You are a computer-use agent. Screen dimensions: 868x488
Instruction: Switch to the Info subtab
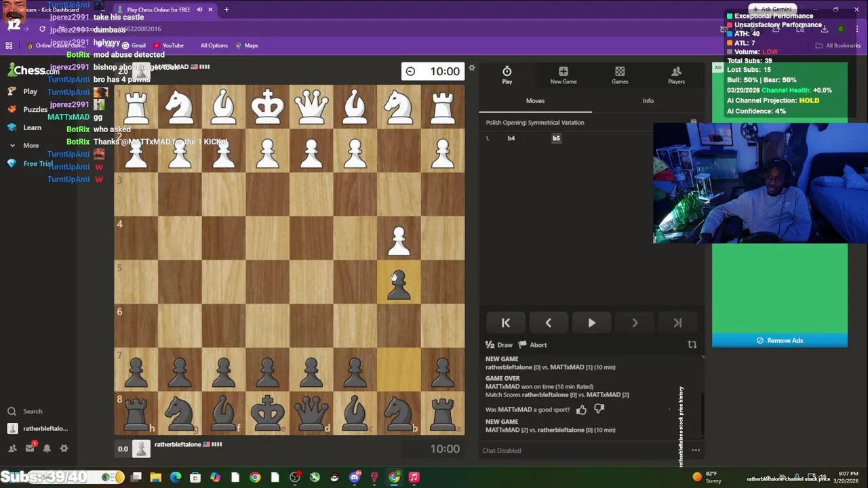click(x=648, y=101)
